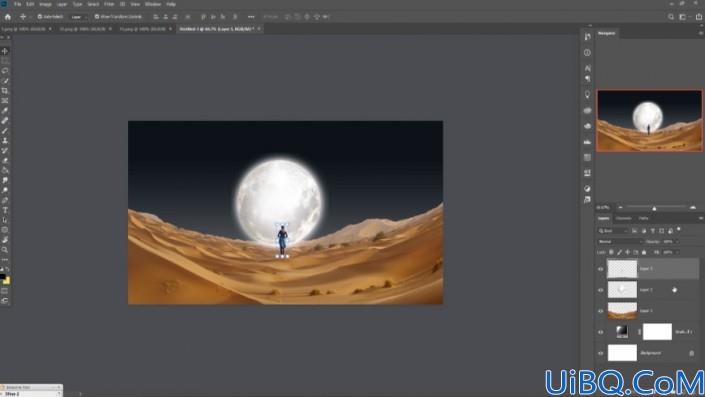Select the Rectangular Marquee tool
This screenshot has width=705, height=397.
tap(5, 61)
